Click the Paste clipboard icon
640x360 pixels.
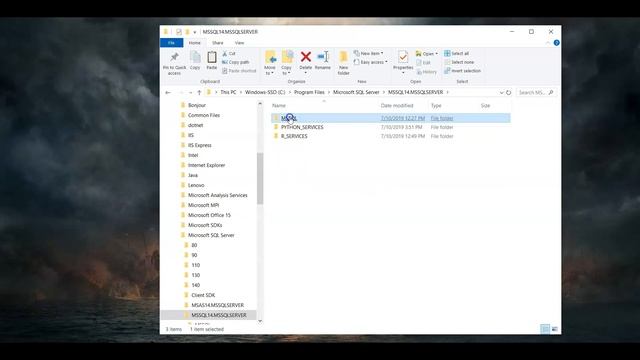click(x=211, y=60)
